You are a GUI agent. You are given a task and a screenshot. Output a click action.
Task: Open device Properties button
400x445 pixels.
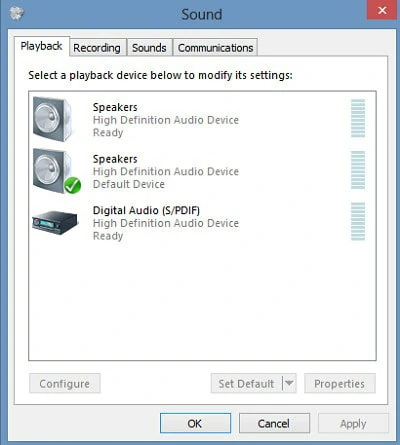(340, 383)
